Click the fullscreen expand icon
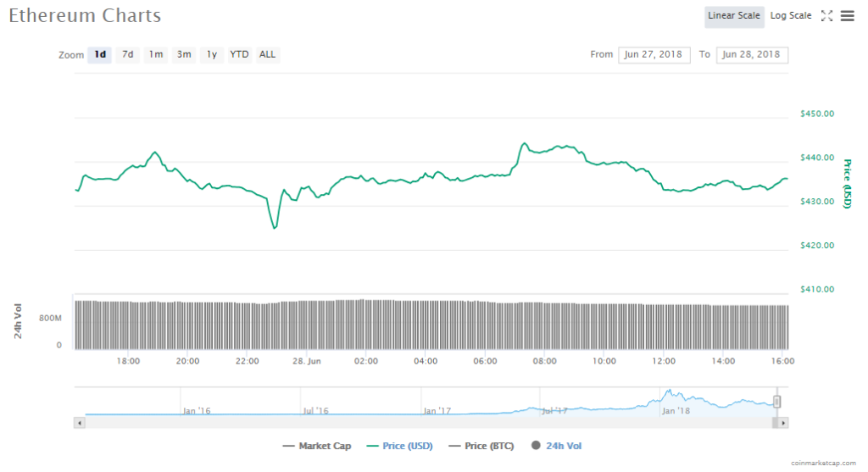Image resolution: width=868 pixels, height=472 pixels. tap(827, 16)
